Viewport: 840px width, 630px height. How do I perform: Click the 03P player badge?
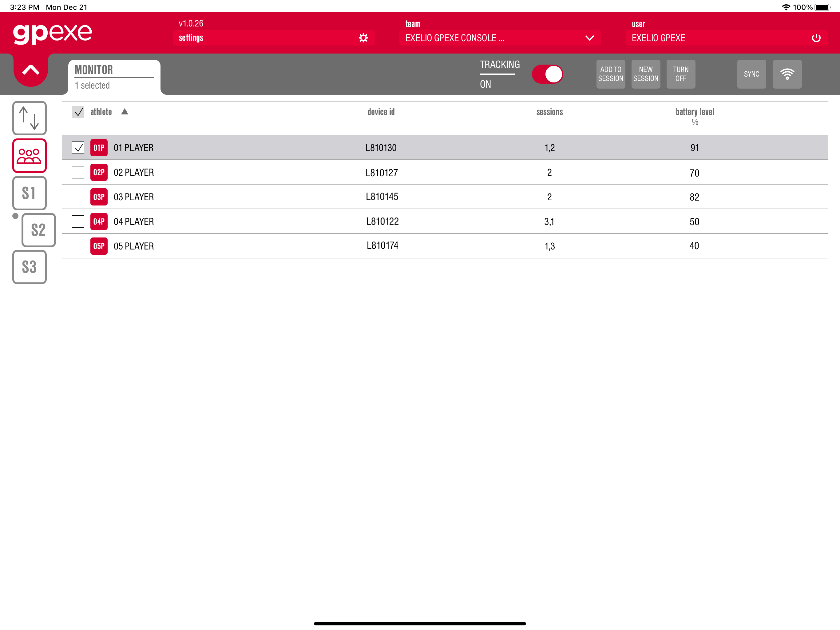click(99, 197)
